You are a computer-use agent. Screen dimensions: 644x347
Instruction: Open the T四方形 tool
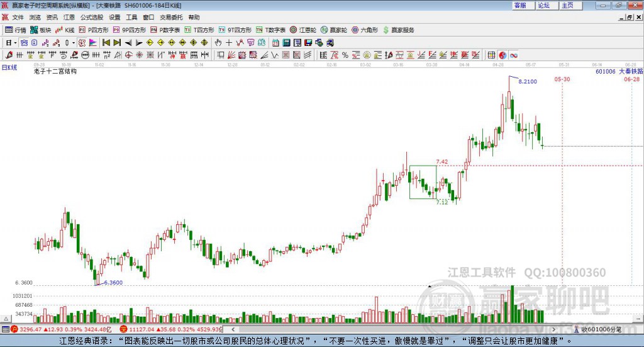click(199, 30)
